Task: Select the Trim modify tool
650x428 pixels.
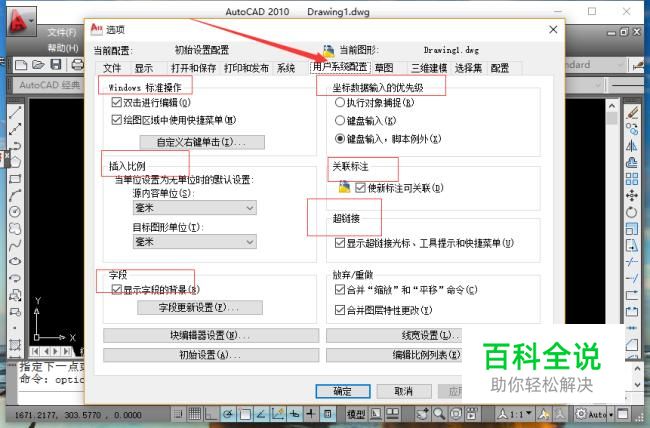Action: (x=632, y=262)
